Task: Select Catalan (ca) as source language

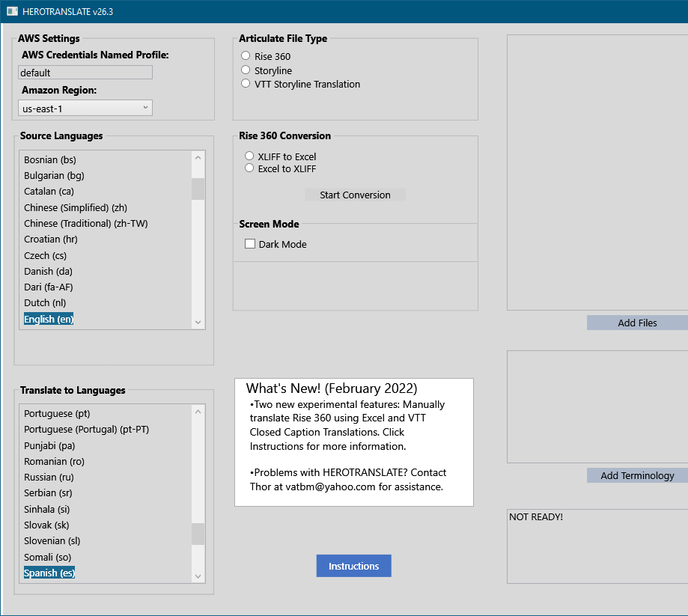Action: [49, 192]
